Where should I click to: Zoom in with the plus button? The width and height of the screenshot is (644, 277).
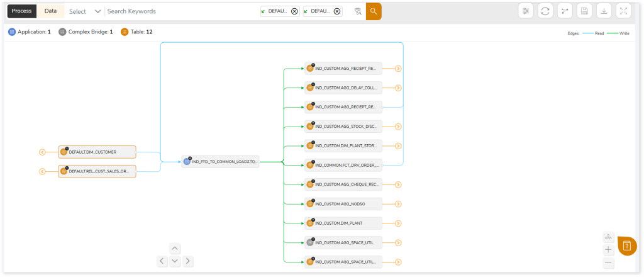point(608,250)
